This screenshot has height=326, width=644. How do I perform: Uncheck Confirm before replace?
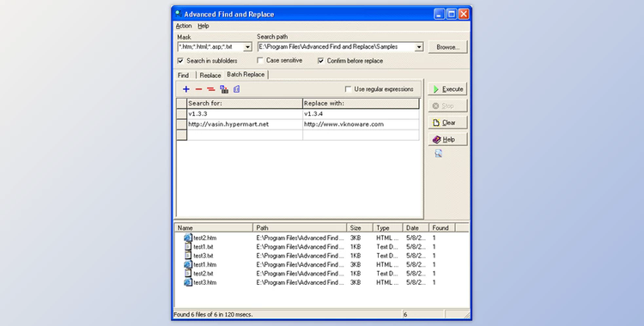pyautogui.click(x=321, y=61)
